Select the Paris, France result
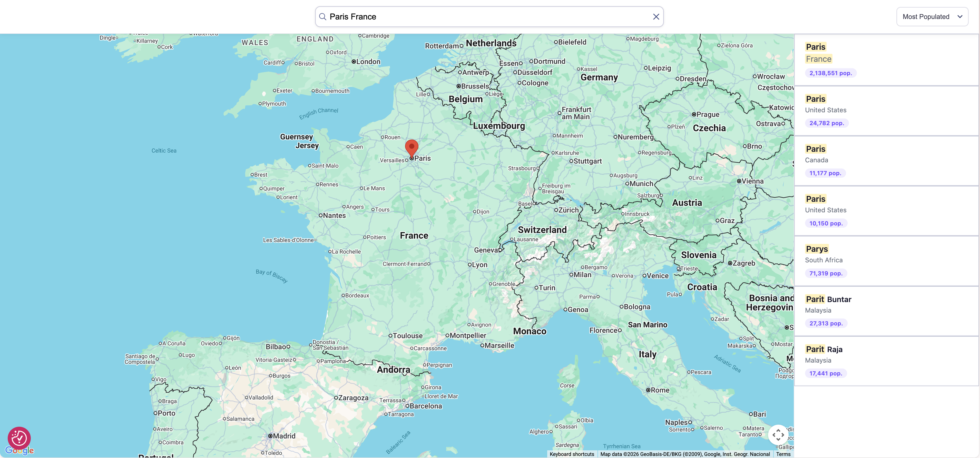 pos(886,60)
